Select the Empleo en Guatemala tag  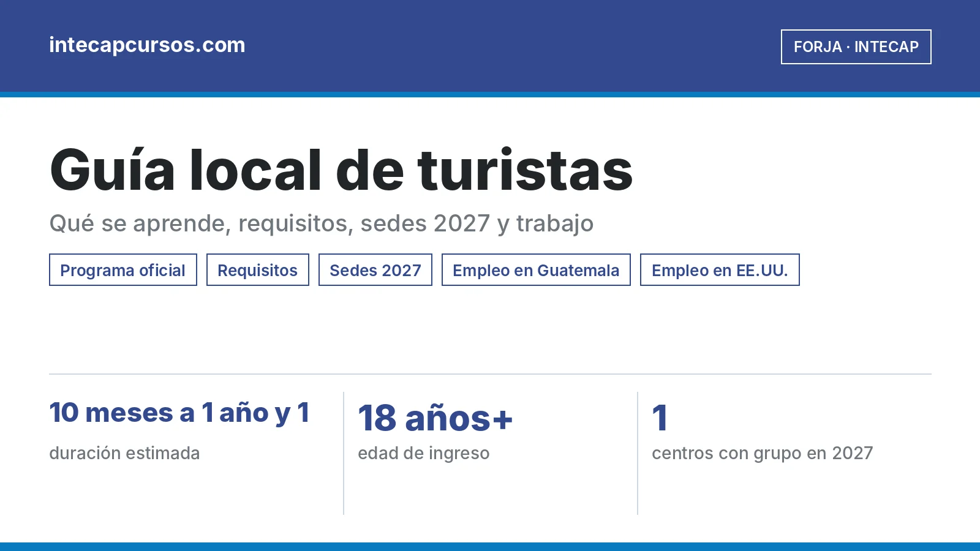[536, 270]
